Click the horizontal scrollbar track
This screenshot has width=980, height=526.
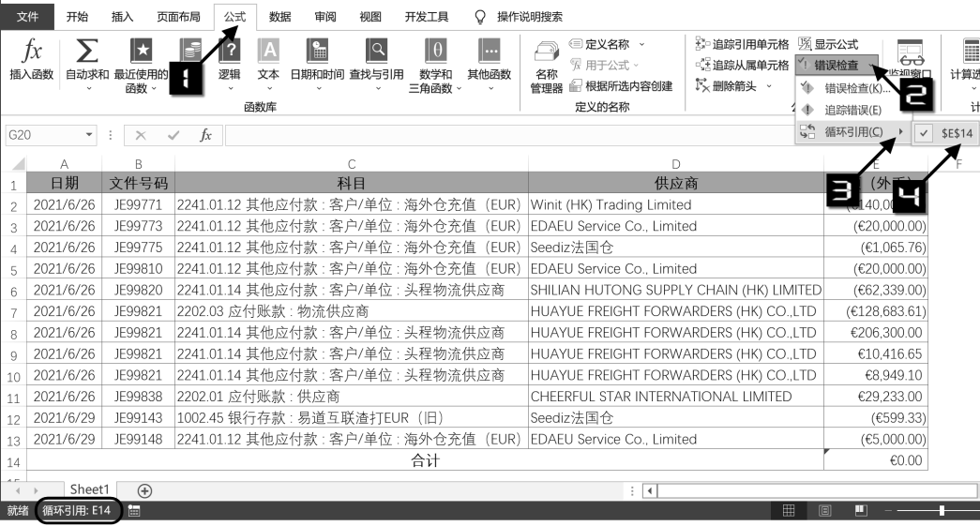[818, 491]
